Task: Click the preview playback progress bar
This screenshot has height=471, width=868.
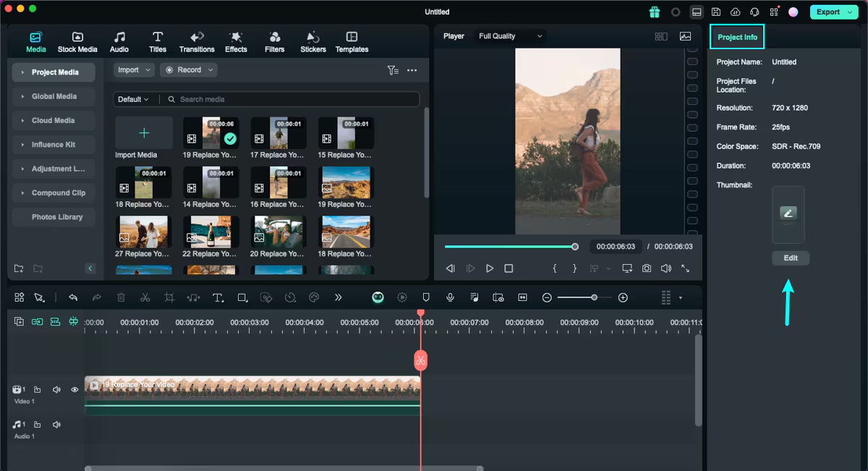Action: click(x=510, y=247)
